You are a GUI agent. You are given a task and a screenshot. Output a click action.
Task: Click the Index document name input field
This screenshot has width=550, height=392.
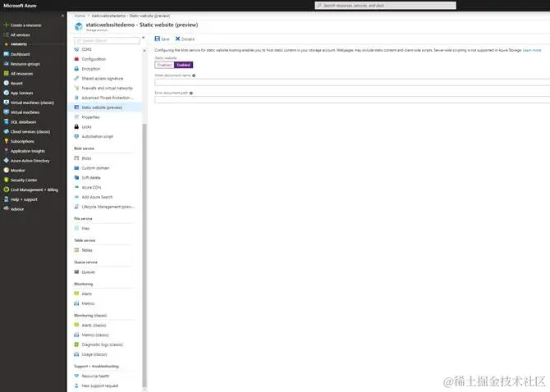[x=352, y=82]
